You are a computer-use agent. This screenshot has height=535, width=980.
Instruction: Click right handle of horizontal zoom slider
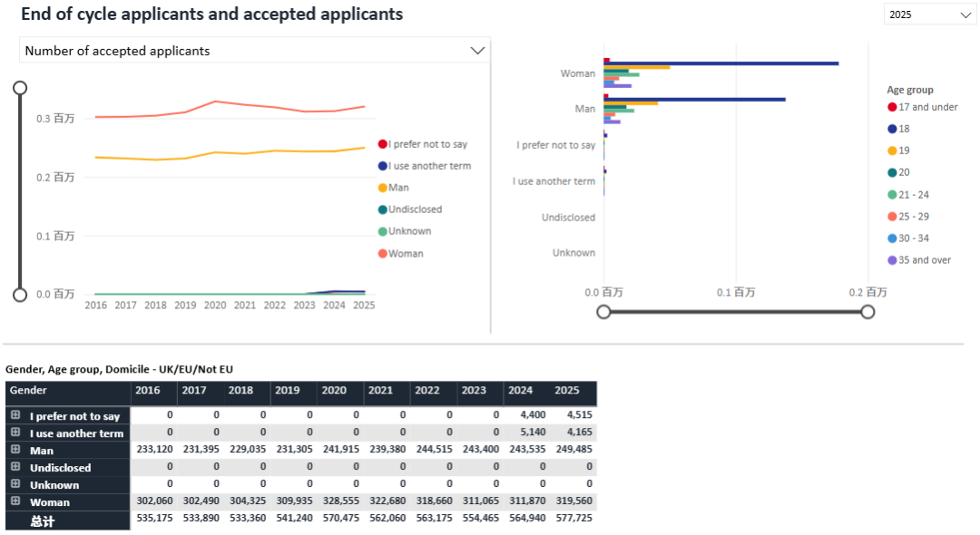click(867, 312)
